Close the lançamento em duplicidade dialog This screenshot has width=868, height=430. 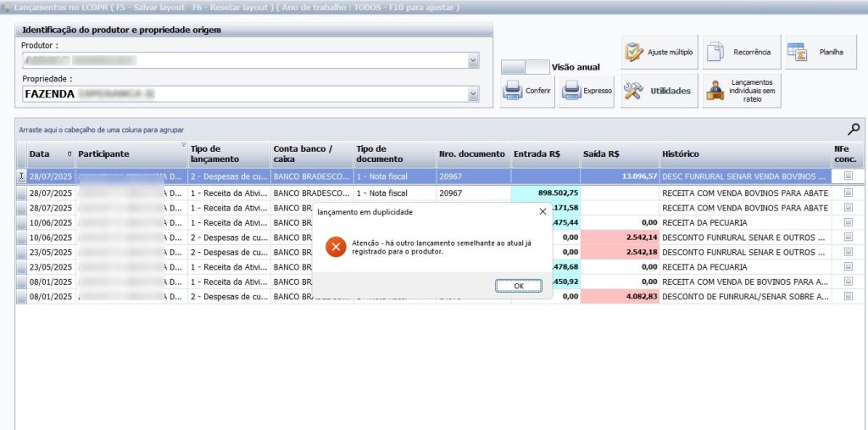542,211
